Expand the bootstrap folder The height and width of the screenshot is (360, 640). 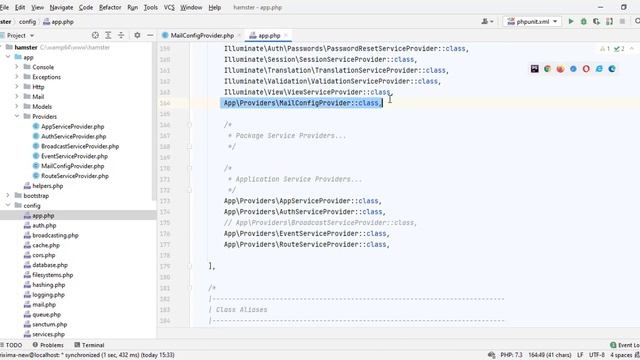tap(8, 196)
